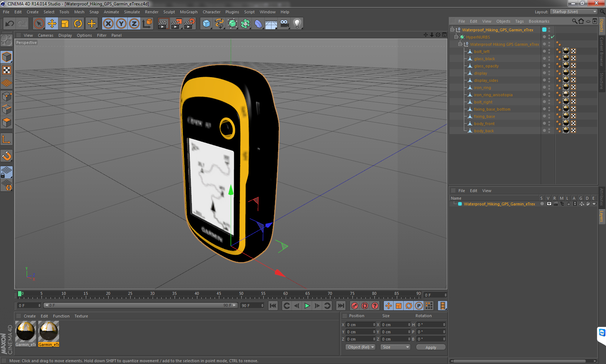Toggle Autokeying button
Screen dimensions: 606x364
(x=365, y=306)
